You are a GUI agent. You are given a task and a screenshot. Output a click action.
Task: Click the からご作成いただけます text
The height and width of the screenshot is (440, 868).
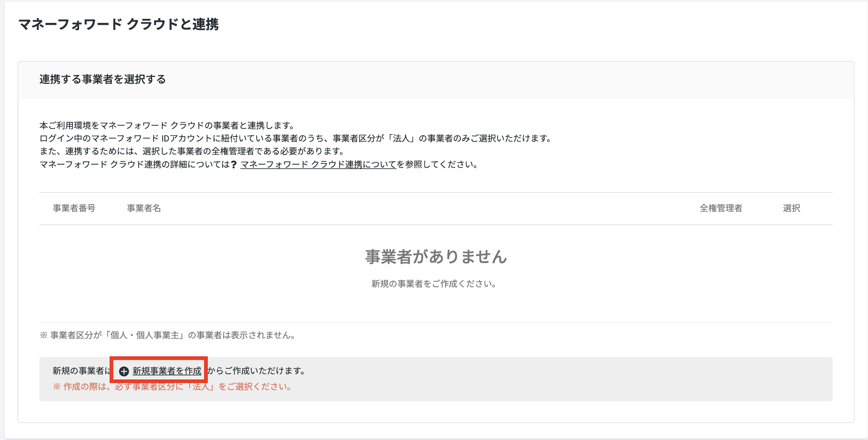[x=257, y=371]
